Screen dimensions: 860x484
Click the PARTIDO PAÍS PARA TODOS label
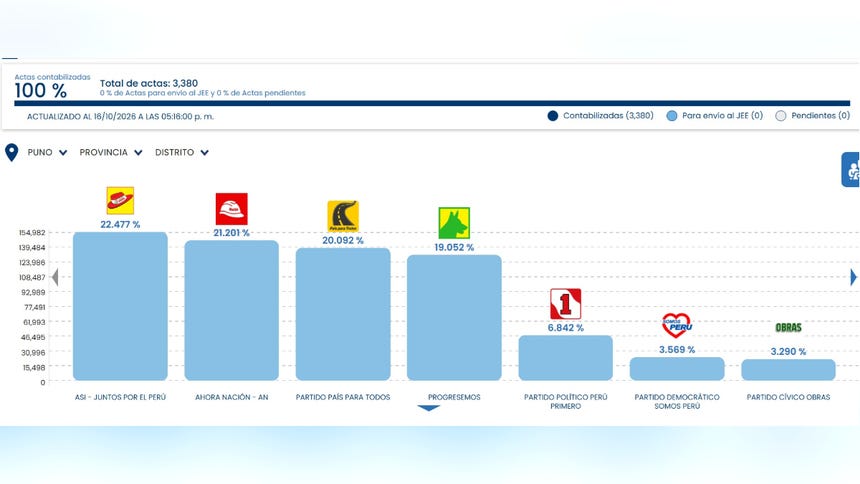click(x=343, y=397)
